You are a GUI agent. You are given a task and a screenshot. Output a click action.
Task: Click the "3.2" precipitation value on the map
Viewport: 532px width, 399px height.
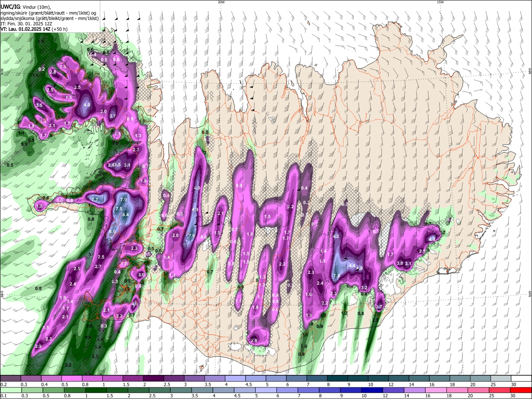coord(365,288)
